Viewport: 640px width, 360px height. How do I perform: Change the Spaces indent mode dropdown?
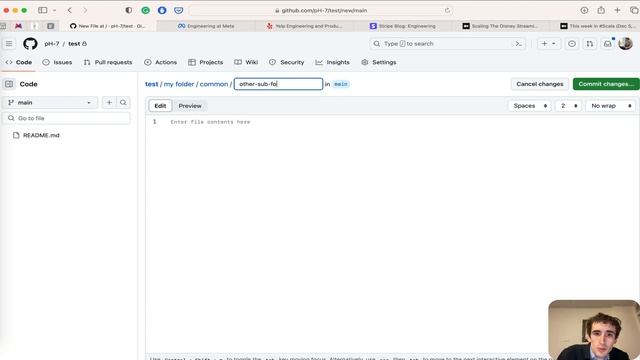point(530,106)
